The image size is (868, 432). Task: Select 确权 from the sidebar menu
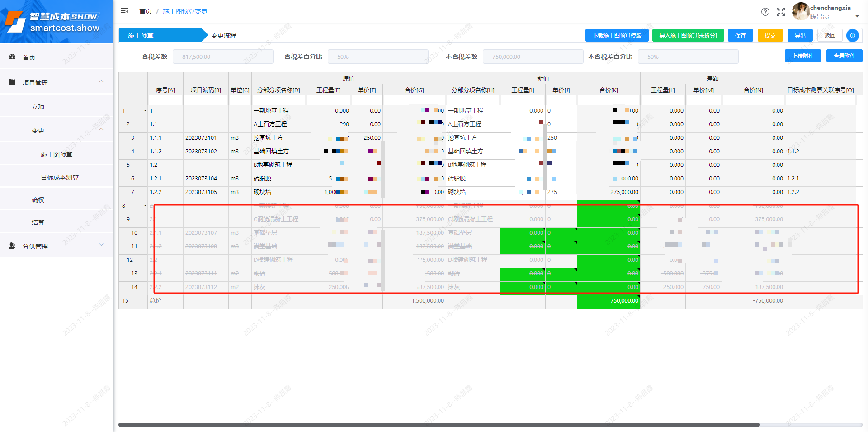point(38,200)
